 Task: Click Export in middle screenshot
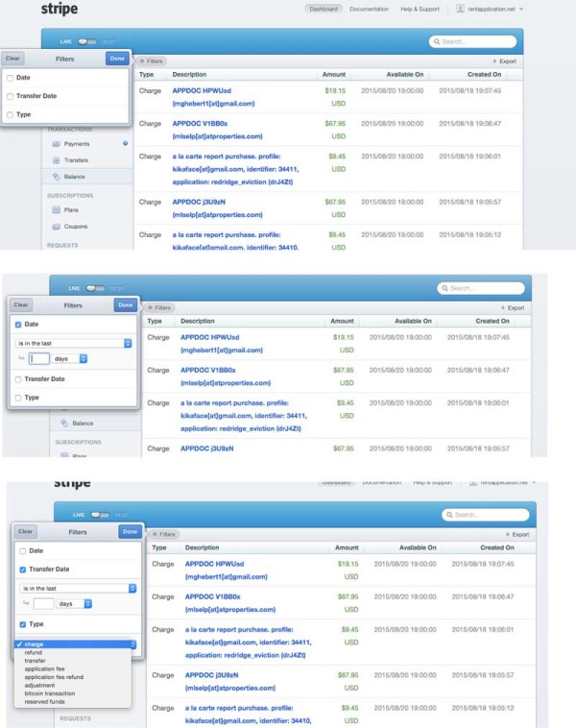coord(513,308)
